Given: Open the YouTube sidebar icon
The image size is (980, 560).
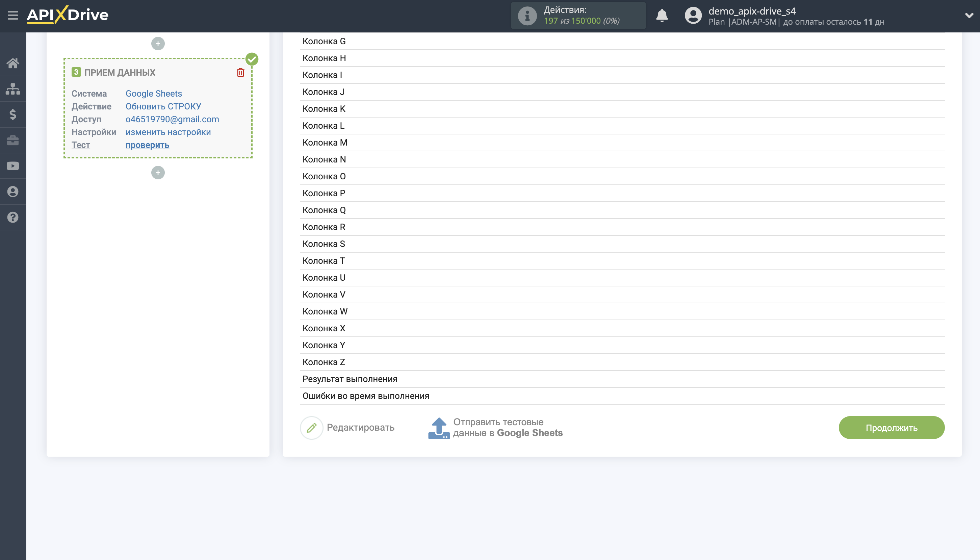Looking at the screenshot, I should point(13,166).
